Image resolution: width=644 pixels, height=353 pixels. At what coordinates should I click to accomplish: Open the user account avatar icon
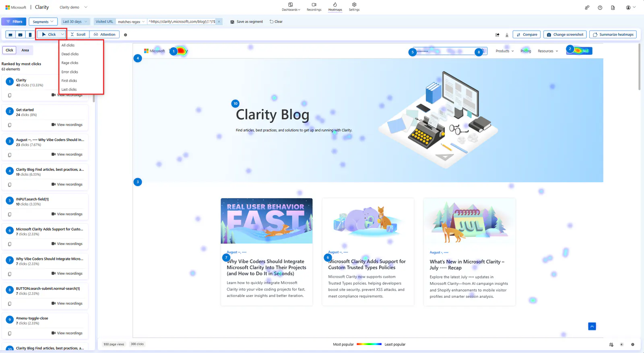628,8
